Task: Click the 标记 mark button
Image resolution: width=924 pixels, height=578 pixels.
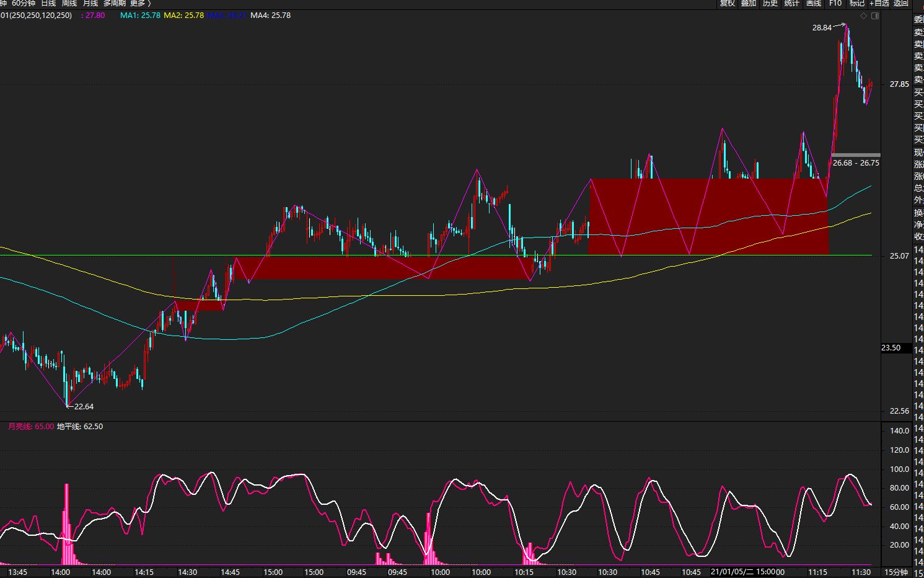Action: (857, 3)
